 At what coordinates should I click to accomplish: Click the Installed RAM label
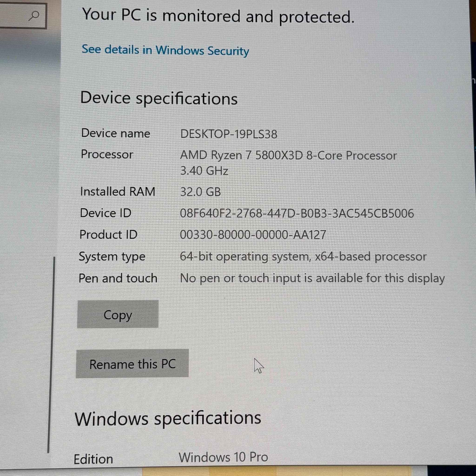(x=118, y=192)
